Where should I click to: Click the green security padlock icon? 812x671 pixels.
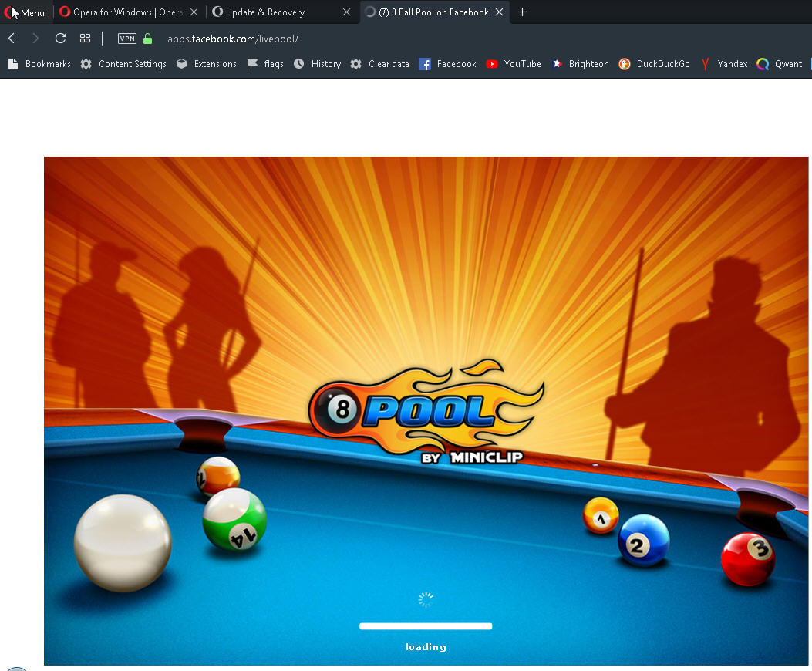pos(147,39)
